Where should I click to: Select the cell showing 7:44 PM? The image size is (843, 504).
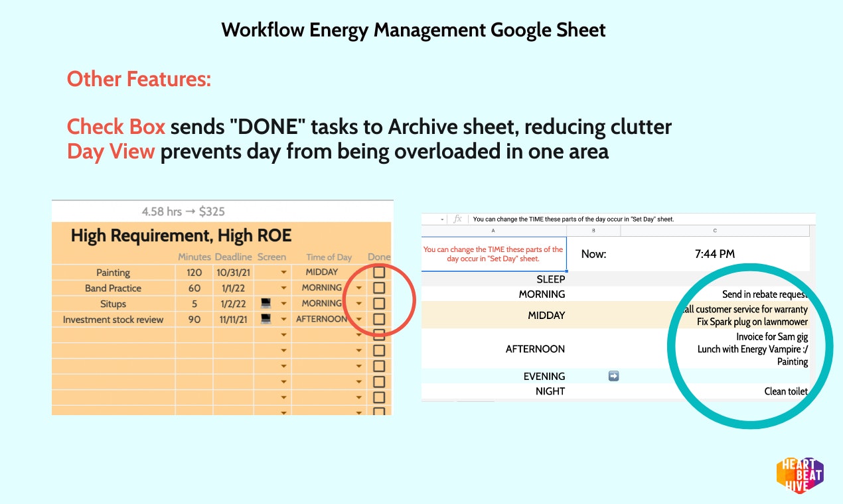click(x=715, y=254)
